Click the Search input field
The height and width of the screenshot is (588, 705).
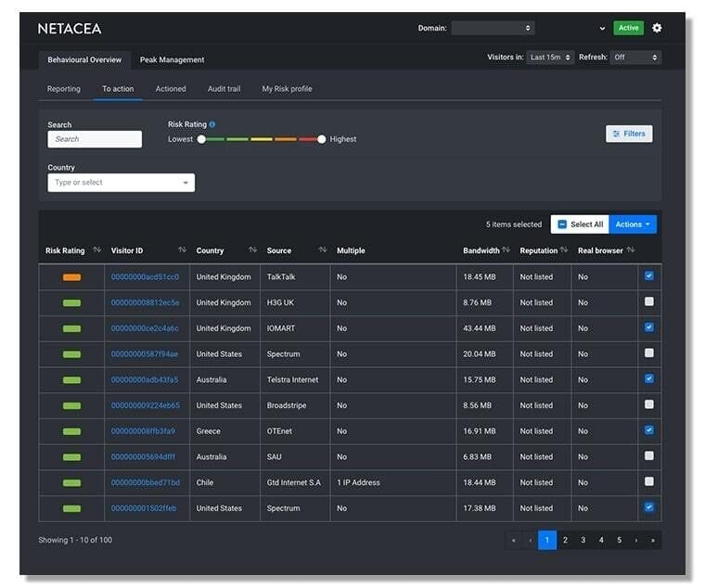pos(95,139)
